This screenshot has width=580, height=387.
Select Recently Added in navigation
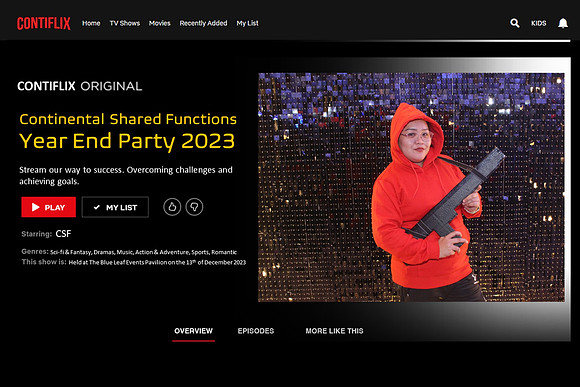[203, 23]
